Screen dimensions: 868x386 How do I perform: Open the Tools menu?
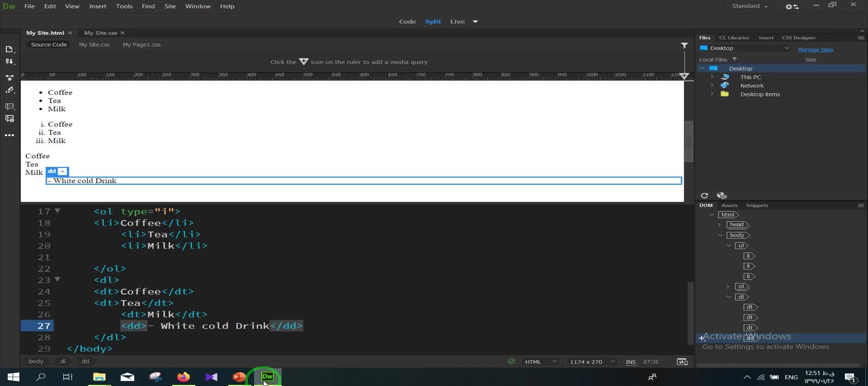[x=124, y=6]
